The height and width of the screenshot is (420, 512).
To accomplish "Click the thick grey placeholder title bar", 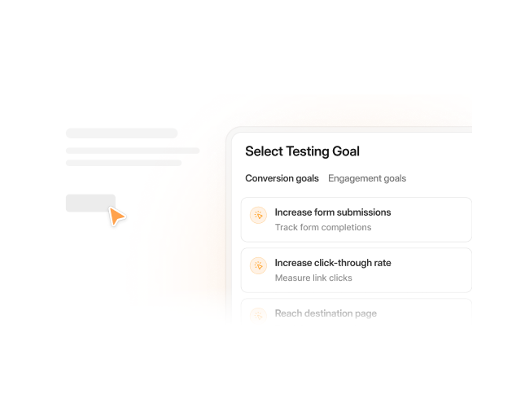I will 121,133.
